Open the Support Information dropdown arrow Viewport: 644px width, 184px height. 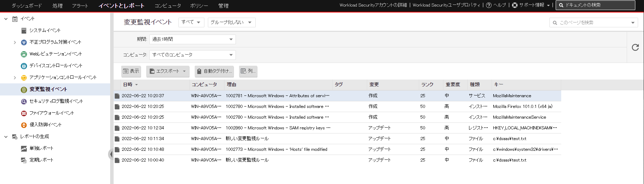tap(548, 6)
